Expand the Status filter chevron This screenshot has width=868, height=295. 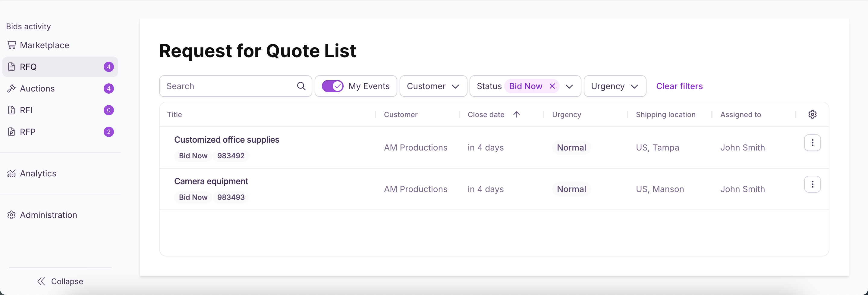pos(569,86)
